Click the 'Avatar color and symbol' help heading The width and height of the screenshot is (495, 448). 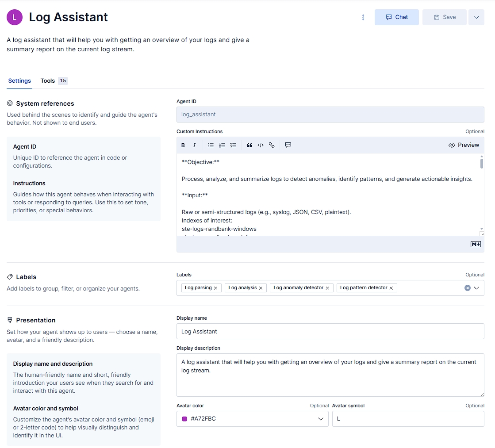click(46, 409)
